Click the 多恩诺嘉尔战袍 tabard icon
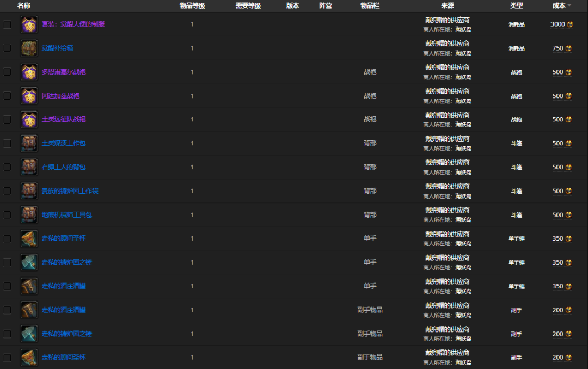Image resolution: width=588 pixels, height=369 pixels. [x=29, y=72]
